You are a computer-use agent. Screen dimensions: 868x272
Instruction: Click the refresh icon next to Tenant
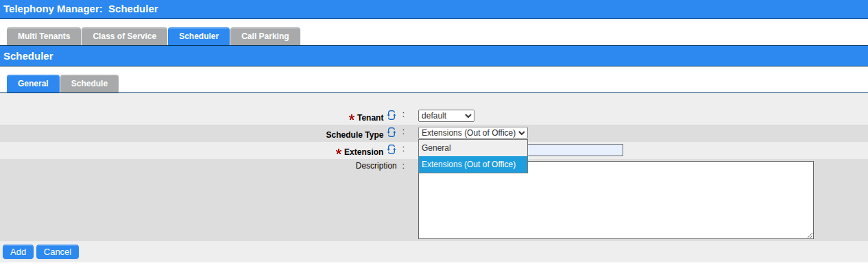[x=391, y=115]
